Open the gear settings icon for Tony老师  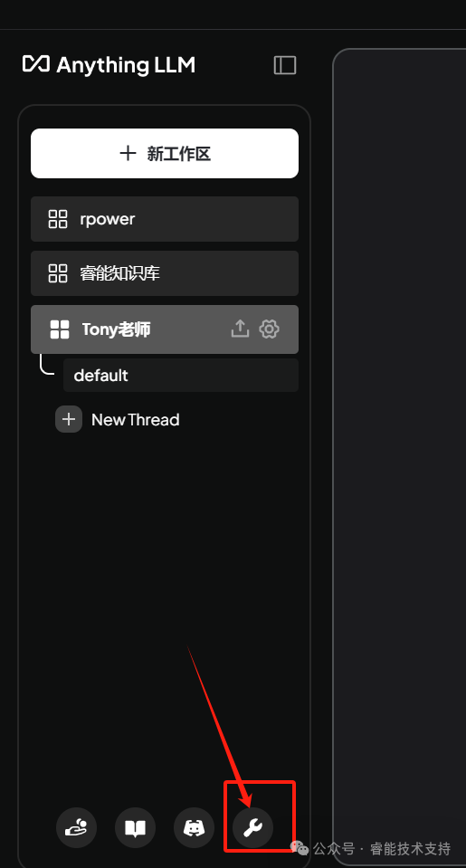coord(270,329)
